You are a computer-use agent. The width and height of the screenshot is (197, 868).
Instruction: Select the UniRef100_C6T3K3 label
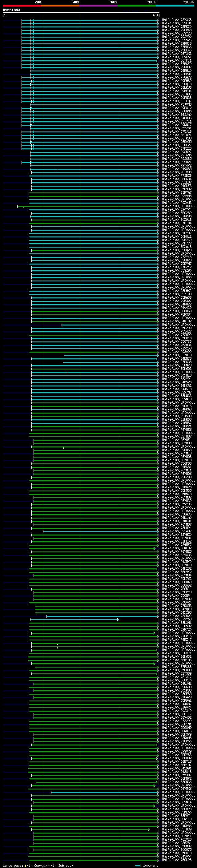(177, 54)
